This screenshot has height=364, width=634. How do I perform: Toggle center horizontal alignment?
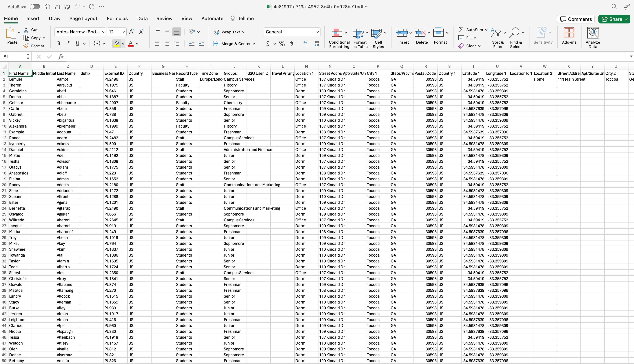click(167, 43)
